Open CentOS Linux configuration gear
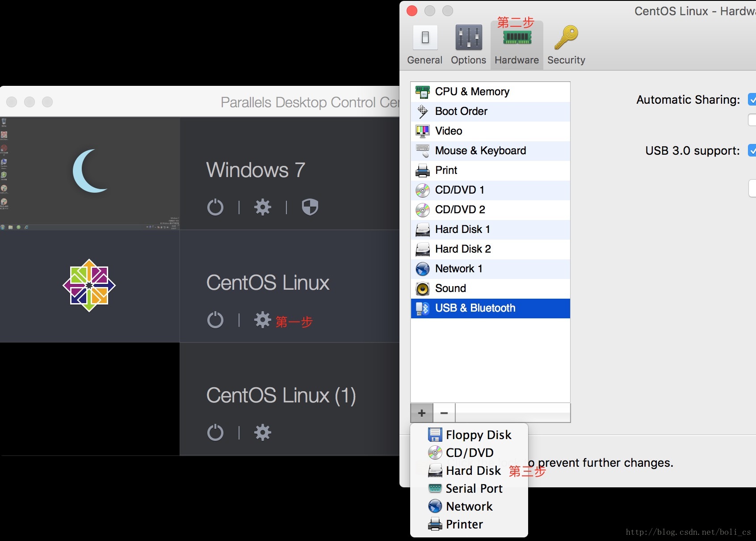Screen dimensions: 756x541 (x=263, y=320)
